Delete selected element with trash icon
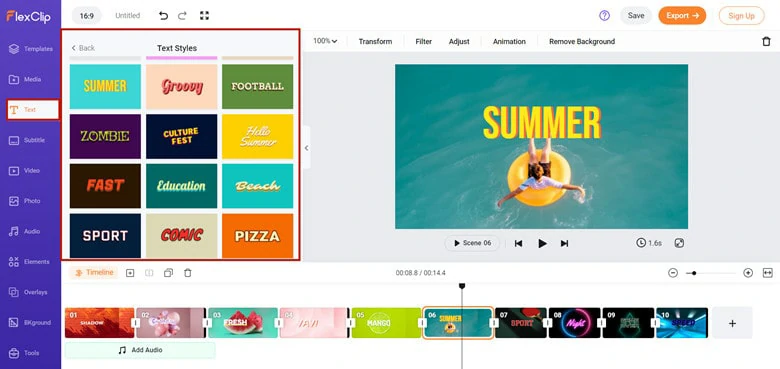The width and height of the screenshot is (780, 369). click(x=766, y=42)
